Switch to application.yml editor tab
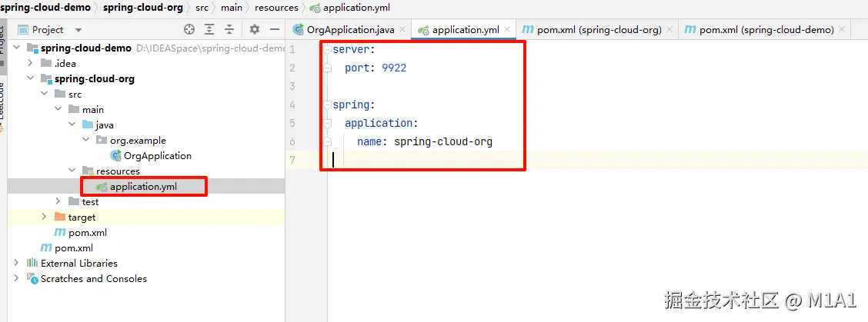 pos(465,30)
